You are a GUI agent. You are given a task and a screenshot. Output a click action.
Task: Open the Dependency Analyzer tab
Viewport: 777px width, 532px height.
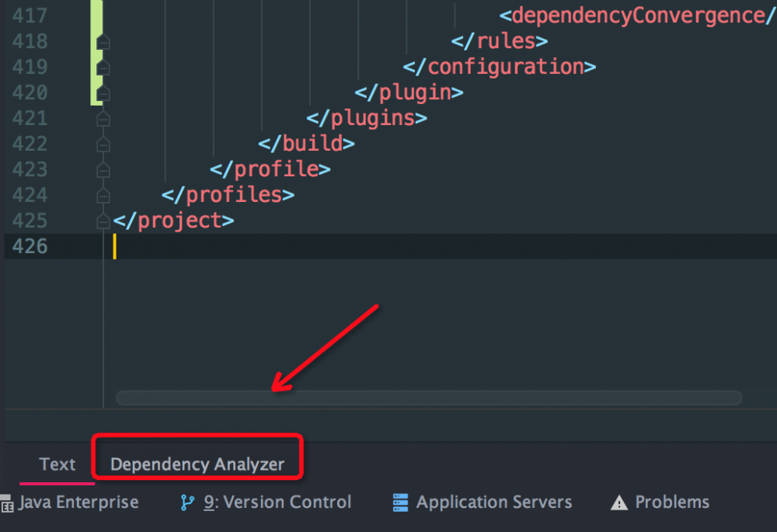pyautogui.click(x=197, y=464)
